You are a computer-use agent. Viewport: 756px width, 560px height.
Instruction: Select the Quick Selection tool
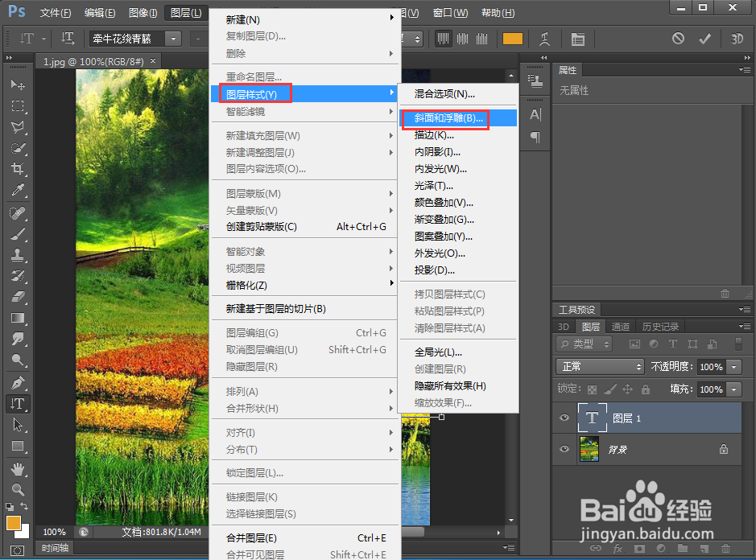(18, 148)
